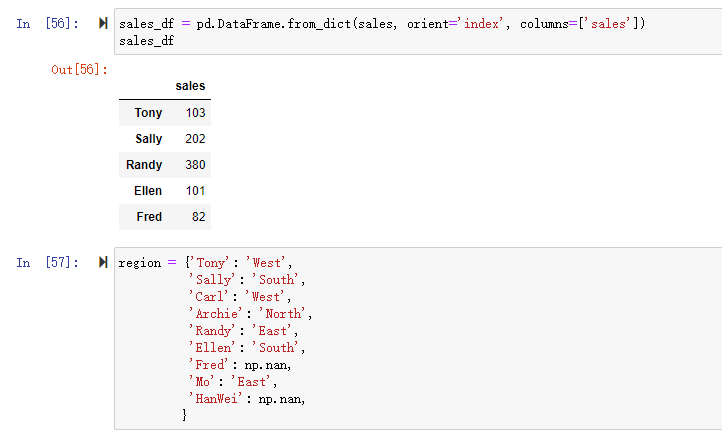The height and width of the screenshot is (436, 722).
Task: Run cell 56 using its run icon
Action: tap(104, 23)
